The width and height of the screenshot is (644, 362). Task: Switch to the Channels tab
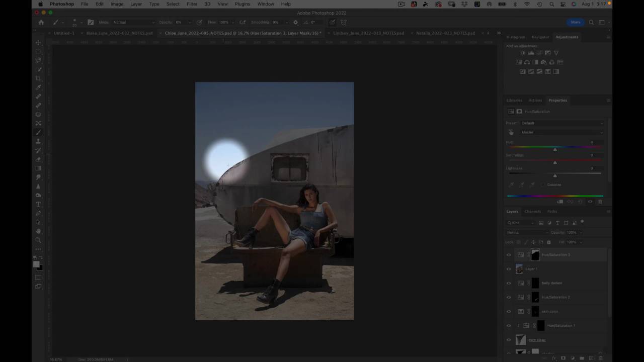(532, 212)
